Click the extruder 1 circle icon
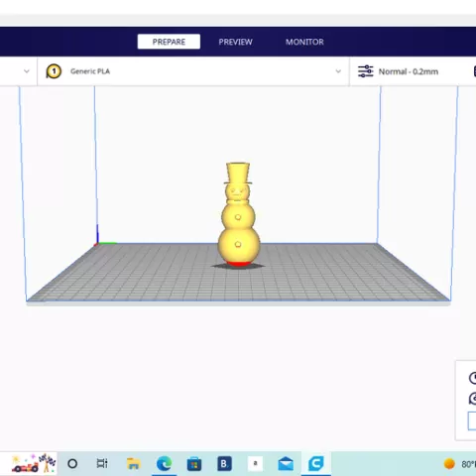 pos(54,71)
